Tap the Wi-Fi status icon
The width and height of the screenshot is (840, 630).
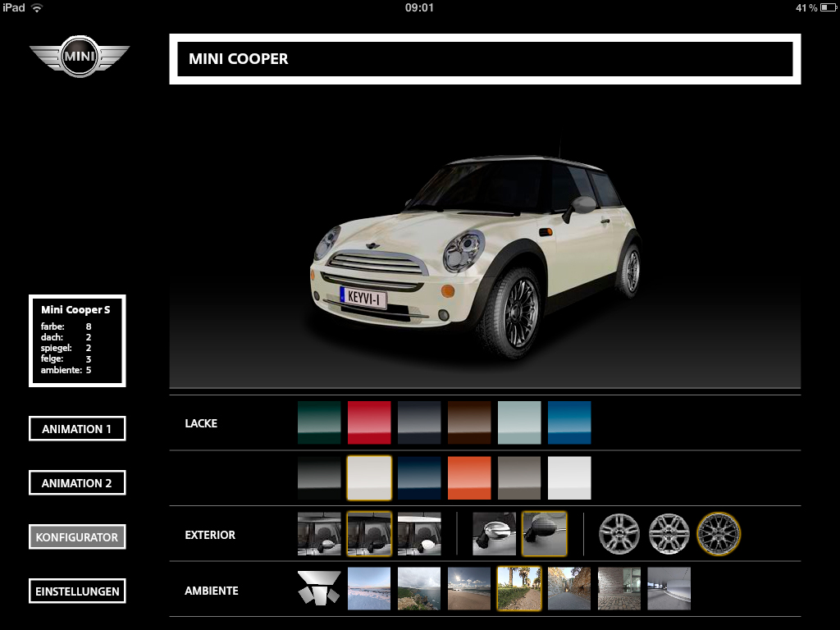click(36, 7)
